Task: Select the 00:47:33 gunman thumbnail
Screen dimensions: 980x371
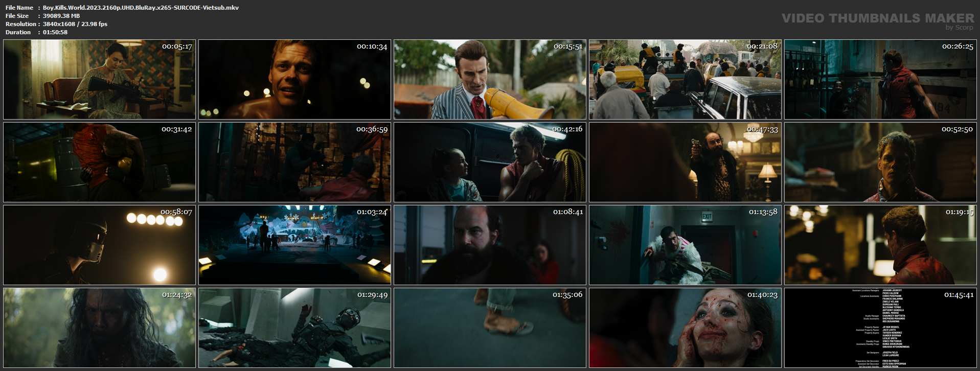Action: (x=685, y=163)
